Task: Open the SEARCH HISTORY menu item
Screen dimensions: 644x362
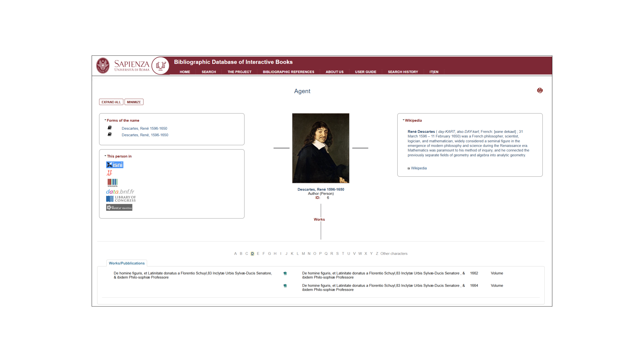Action: [403, 72]
